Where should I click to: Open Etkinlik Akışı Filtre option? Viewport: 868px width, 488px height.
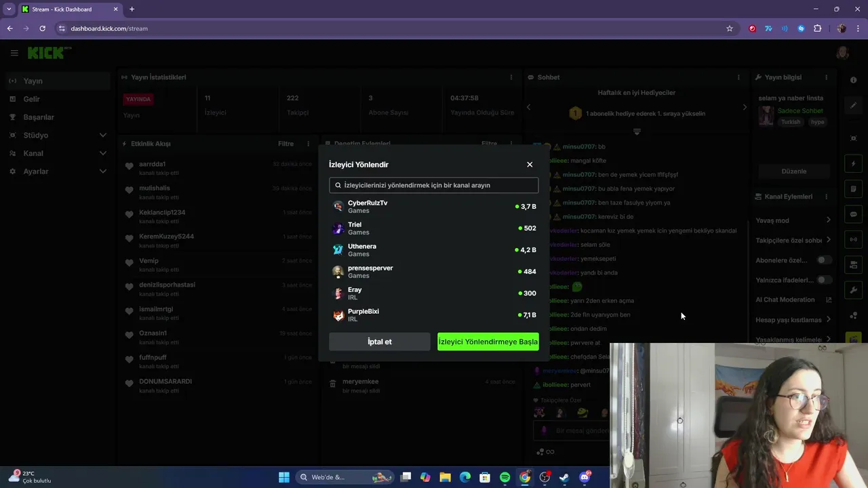[x=285, y=144]
